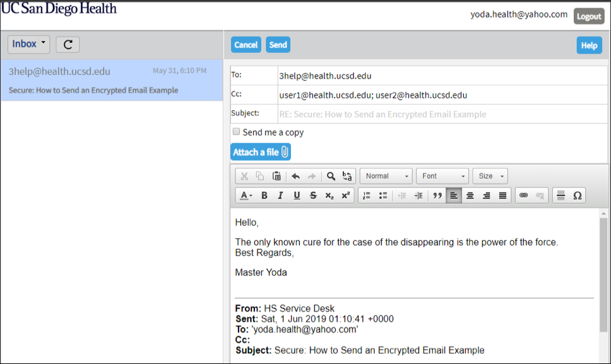Insert a numbered list
The image size is (611, 364).
(367, 196)
